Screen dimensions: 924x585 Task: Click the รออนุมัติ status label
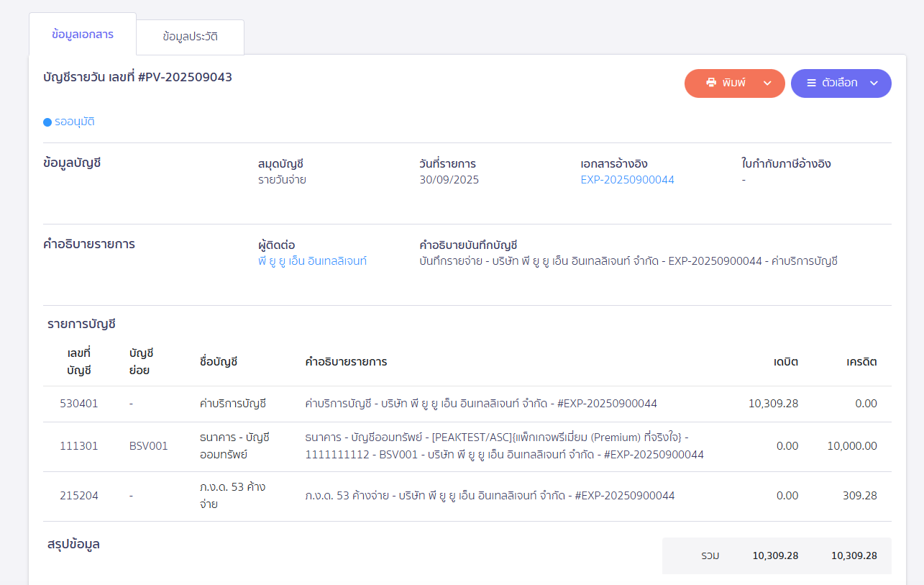[x=75, y=122]
